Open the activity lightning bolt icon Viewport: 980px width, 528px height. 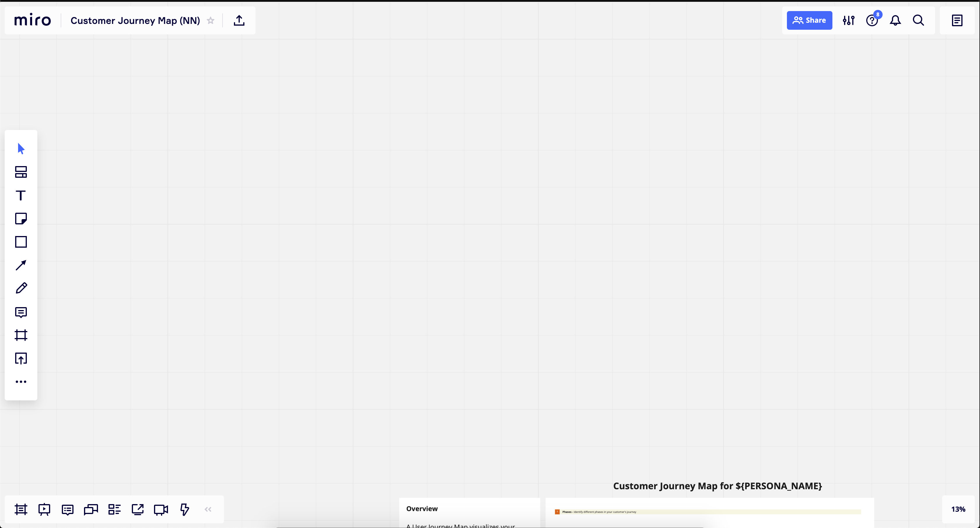click(x=185, y=509)
